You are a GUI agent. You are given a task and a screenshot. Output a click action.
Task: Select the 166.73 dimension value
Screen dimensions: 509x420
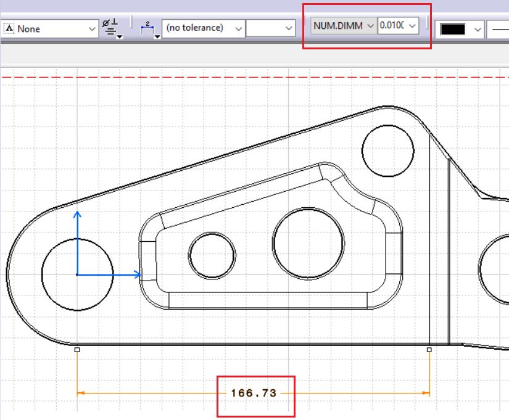tap(254, 393)
